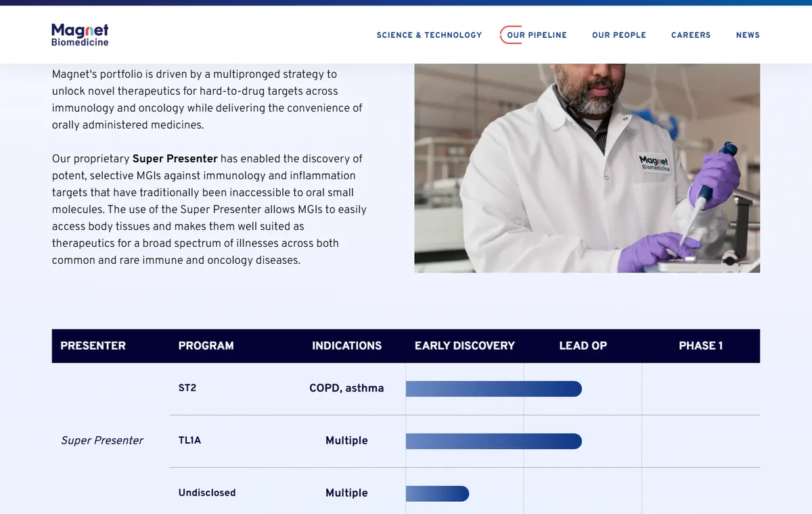Viewport: 812px width, 514px height.
Task: Click the TL1A progress bar
Action: (494, 441)
